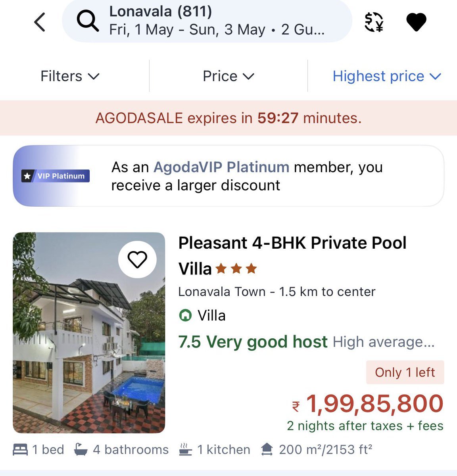The height and width of the screenshot is (476, 457).
Task: Toggle favorite heart on villa photo
Action: [137, 259]
